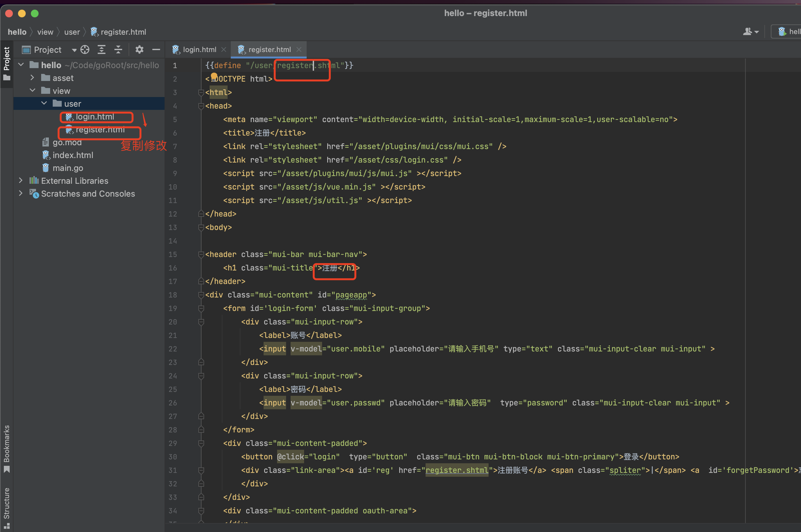Click the asset folder name in the tree
Viewport: 801px width, 532px height.
pos(63,78)
